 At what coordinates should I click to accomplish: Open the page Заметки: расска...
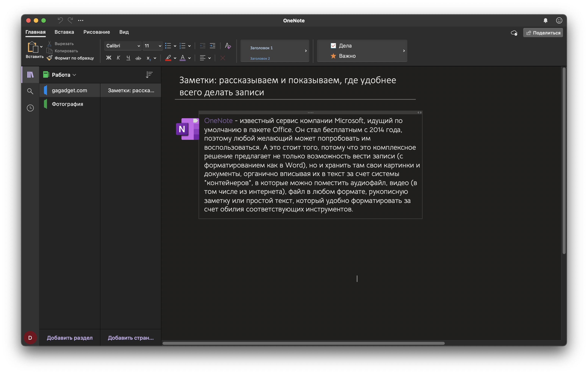131,90
